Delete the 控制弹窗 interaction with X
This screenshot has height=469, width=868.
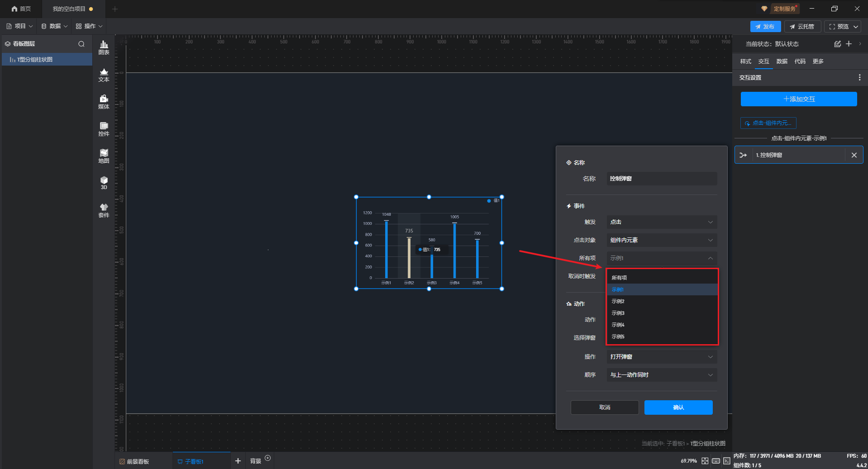click(x=854, y=155)
